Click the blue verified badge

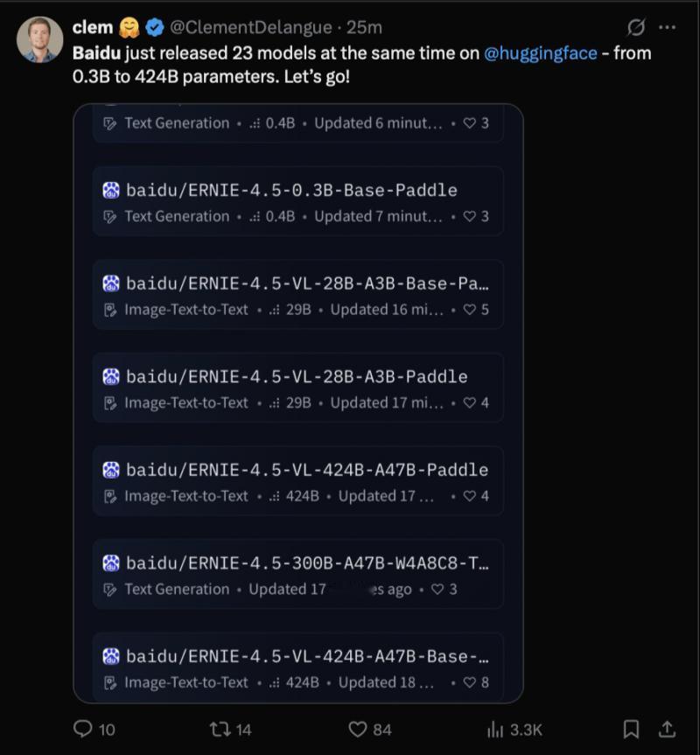coord(155,27)
